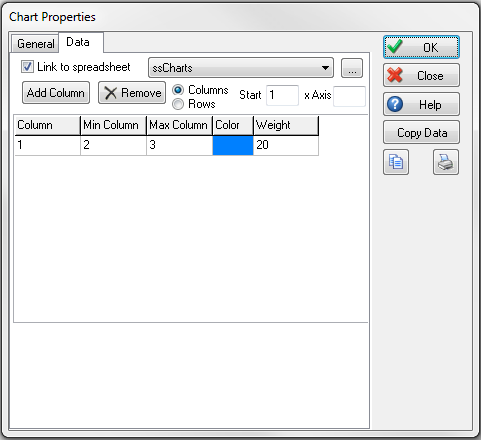Toggle the Link to spreadsheet checkbox

click(27, 67)
